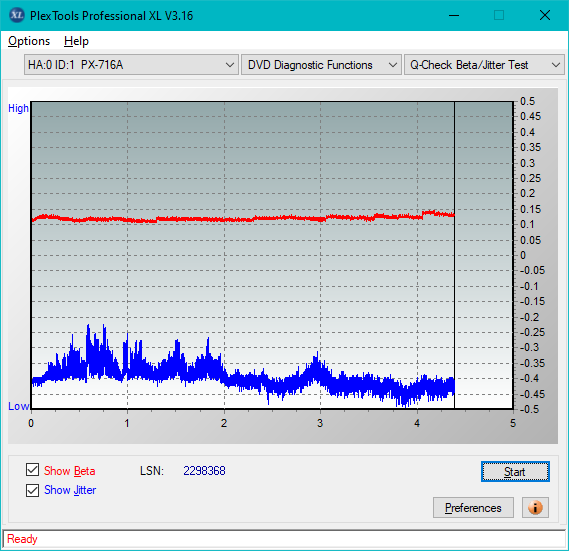Close the PlexTools Professional window
This screenshot has height=551, width=569.
coord(545,15)
